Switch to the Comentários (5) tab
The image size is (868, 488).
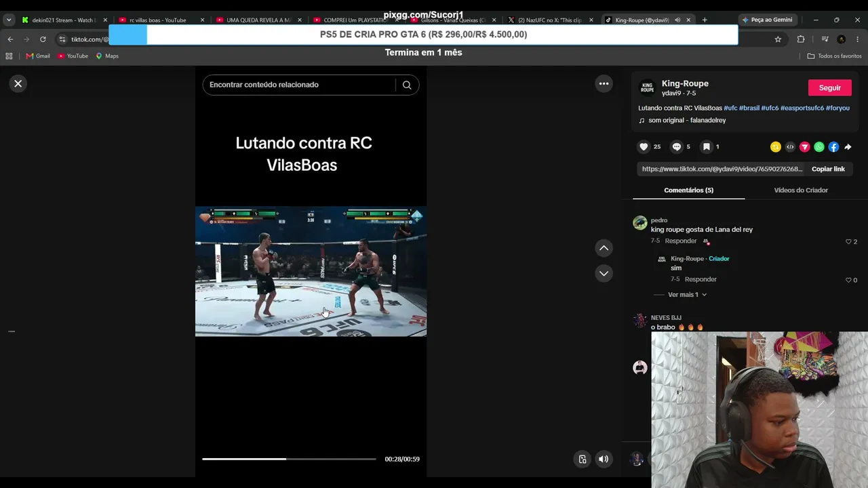click(x=688, y=190)
